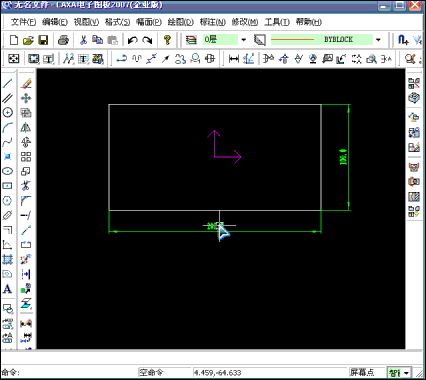The image size is (426, 380).
Task: Select the rectangle drawing tool
Action: (8, 186)
